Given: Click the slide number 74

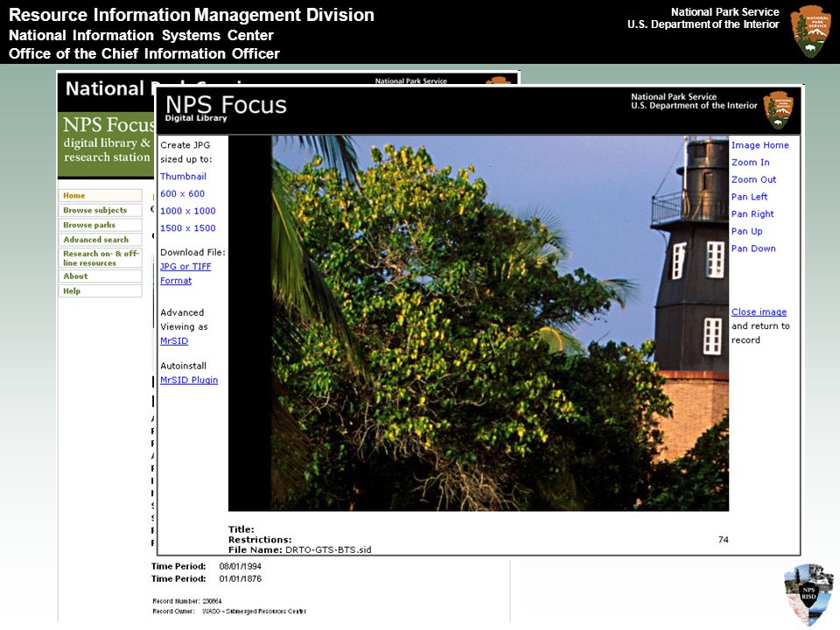Looking at the screenshot, I should pyautogui.click(x=724, y=540).
